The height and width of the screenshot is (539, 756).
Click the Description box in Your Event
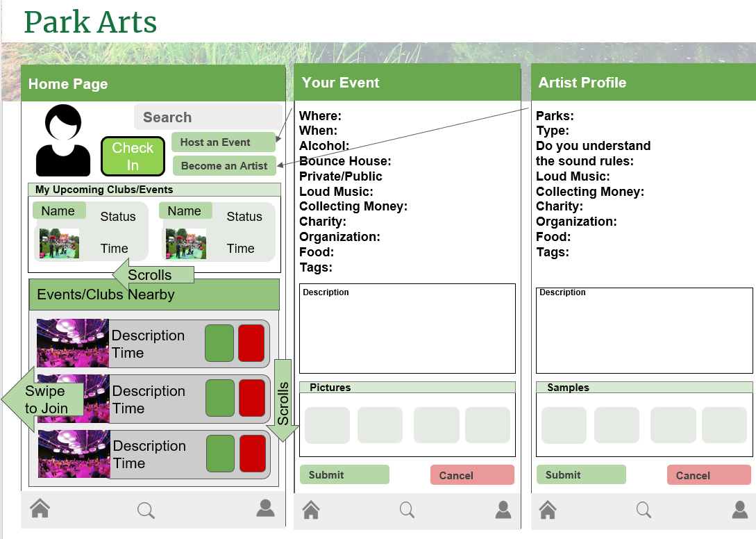tap(408, 329)
